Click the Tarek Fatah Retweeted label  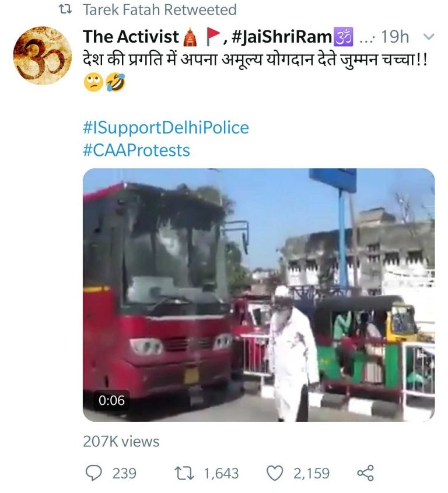point(160,10)
